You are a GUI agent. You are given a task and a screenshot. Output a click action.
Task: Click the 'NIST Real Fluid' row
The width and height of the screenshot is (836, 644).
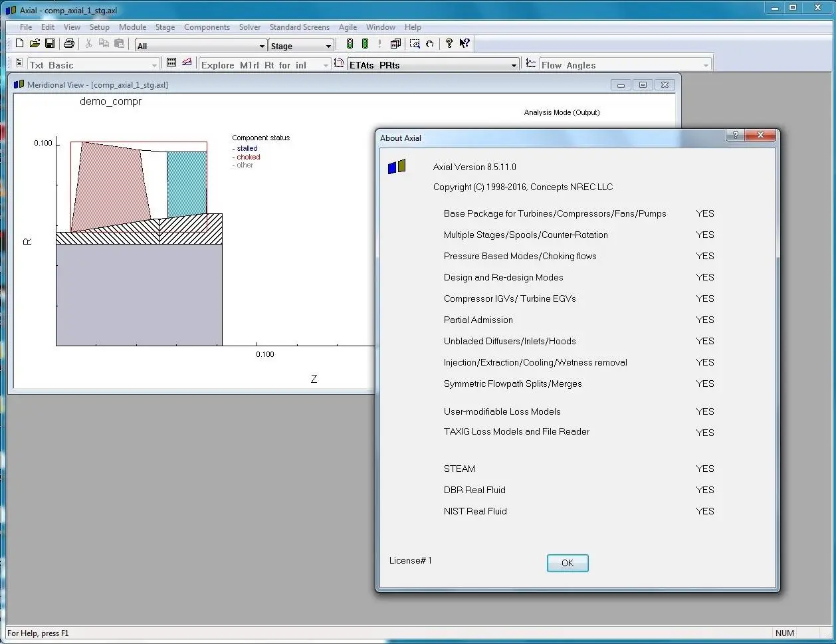point(579,511)
